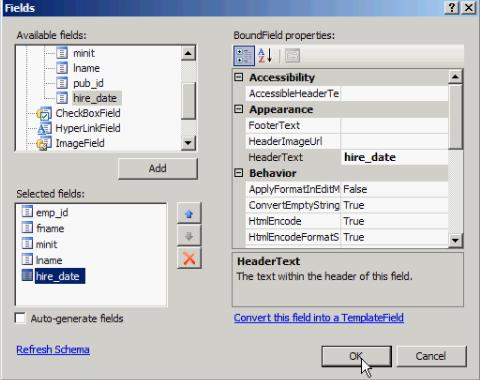Click the Property Pages toolbar icon

pos(292,56)
